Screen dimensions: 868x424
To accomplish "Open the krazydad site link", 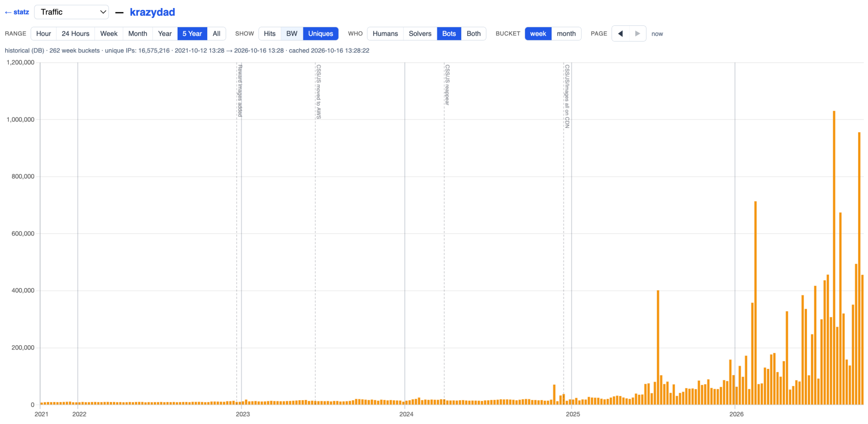I will coord(152,12).
